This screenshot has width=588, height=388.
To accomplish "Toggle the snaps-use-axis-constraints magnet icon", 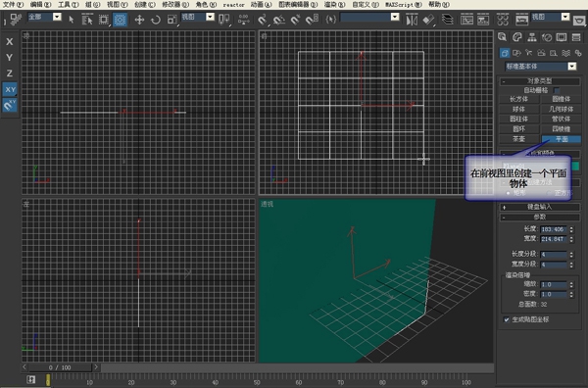I will pos(10,105).
